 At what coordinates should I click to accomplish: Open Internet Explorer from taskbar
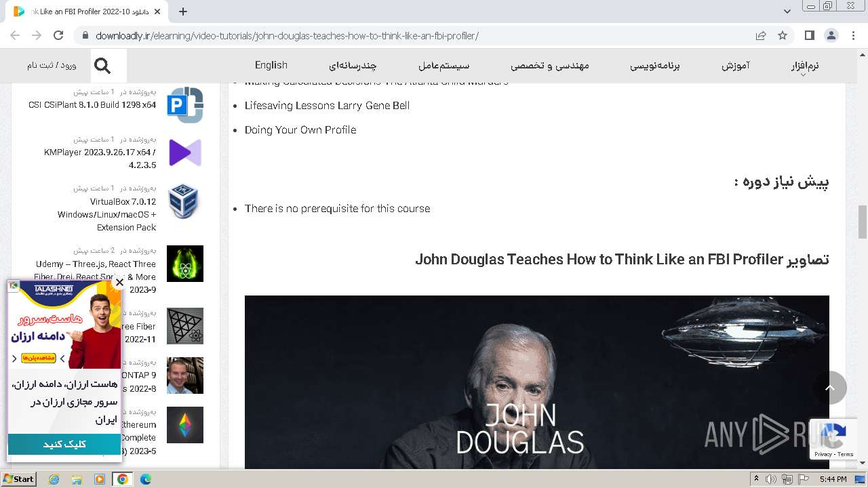(54, 479)
